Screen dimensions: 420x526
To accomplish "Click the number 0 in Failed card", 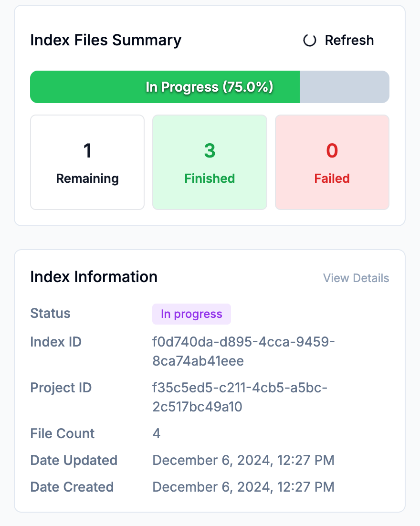I will click(332, 151).
